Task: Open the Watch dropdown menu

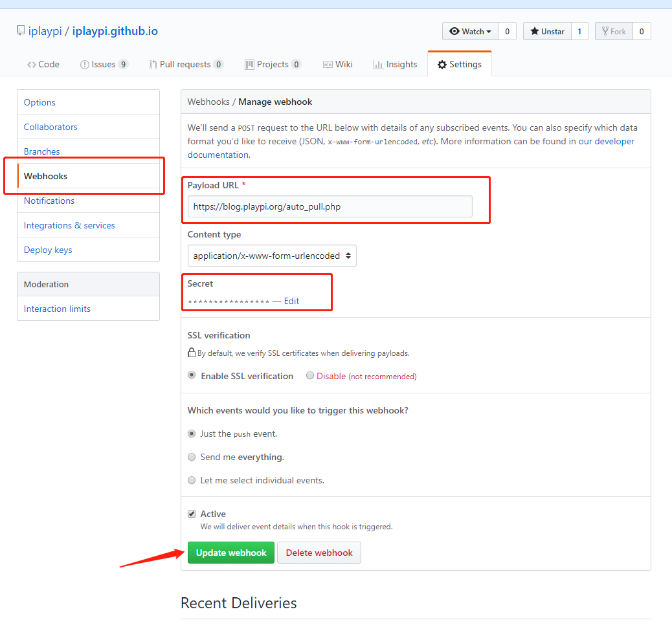Action: (470, 31)
